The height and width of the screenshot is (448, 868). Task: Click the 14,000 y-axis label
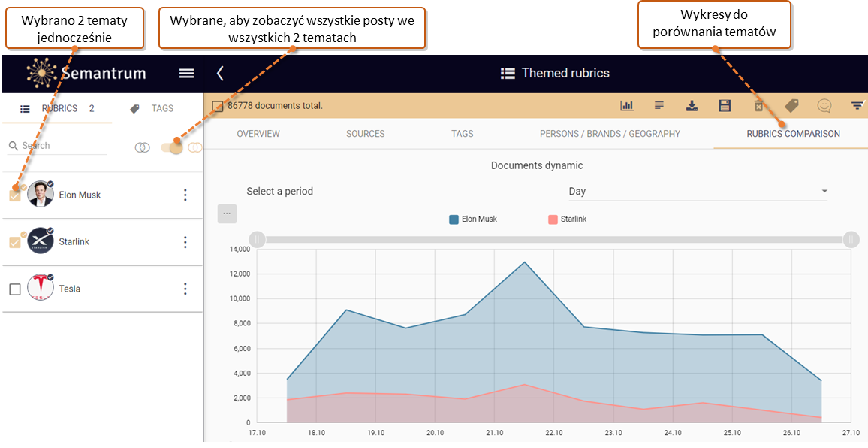(239, 250)
